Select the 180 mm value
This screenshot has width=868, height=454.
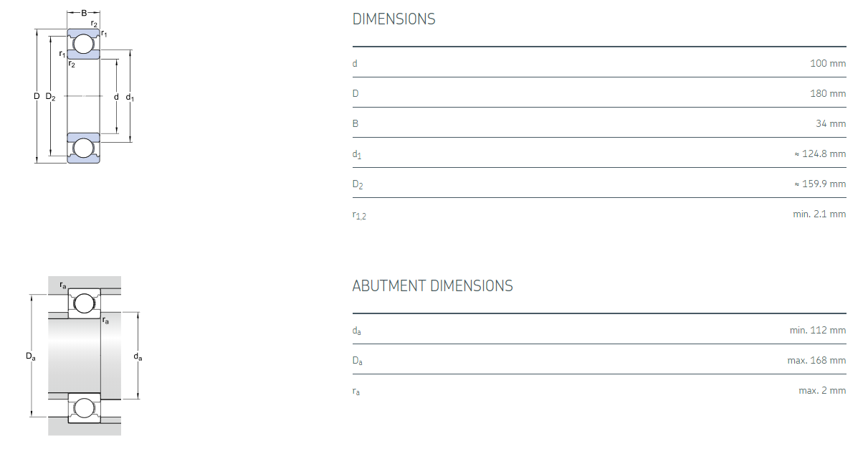pos(828,94)
